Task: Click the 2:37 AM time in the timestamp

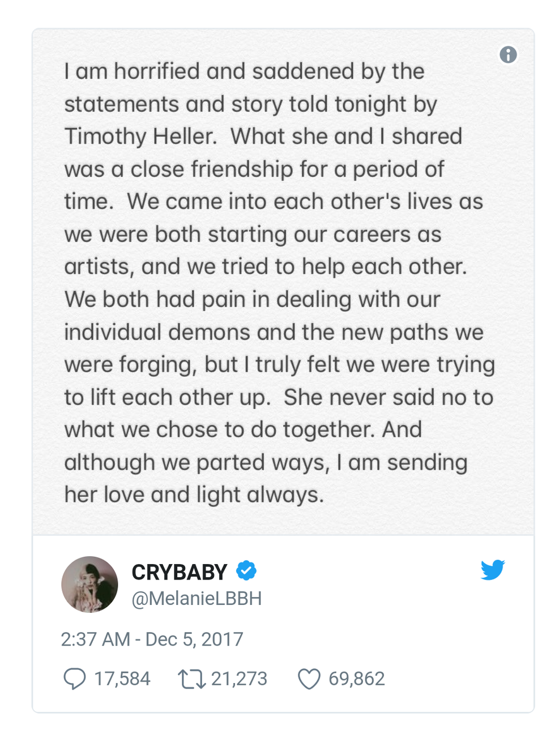Action: 95,639
